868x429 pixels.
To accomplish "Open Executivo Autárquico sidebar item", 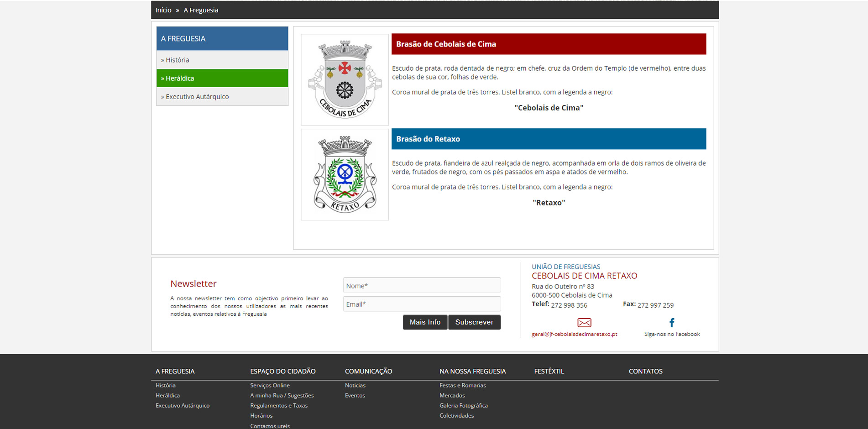I will tap(222, 96).
